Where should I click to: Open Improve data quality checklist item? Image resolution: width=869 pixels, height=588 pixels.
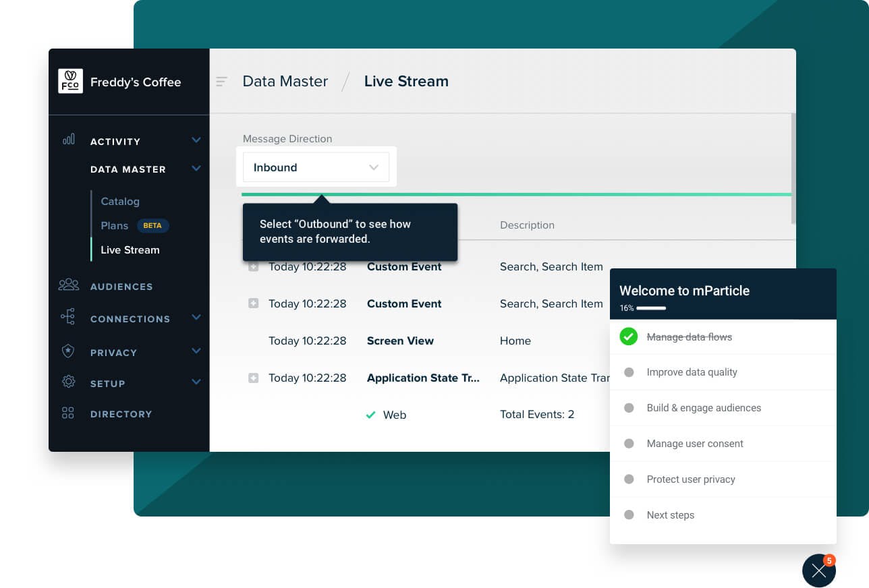tap(723, 372)
